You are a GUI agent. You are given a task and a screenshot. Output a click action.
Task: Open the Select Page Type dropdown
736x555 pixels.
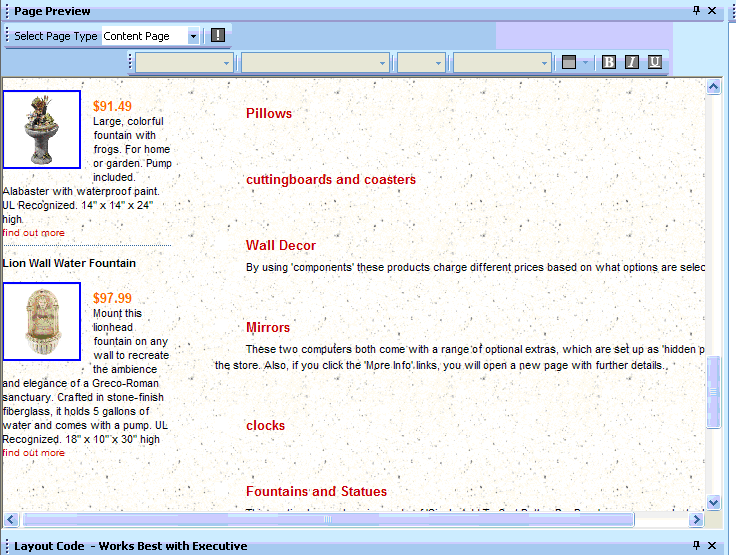(193, 36)
